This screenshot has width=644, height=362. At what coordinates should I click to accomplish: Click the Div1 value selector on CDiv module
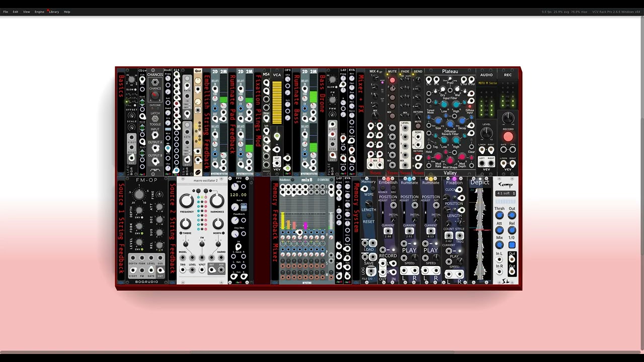click(x=142, y=103)
